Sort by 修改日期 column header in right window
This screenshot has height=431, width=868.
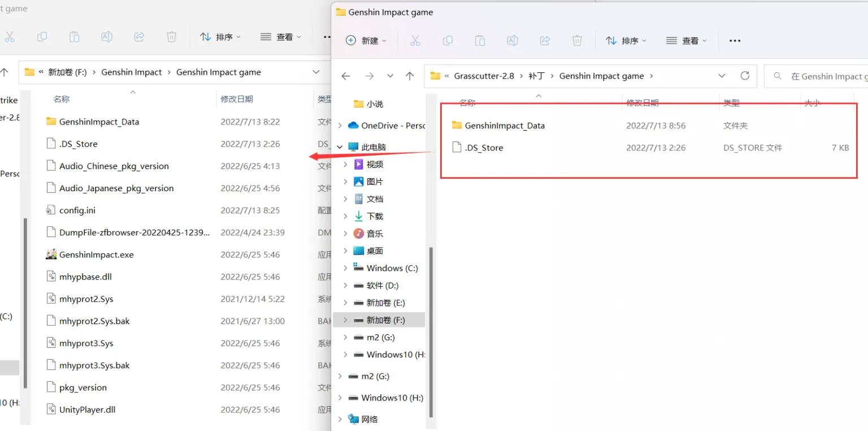tap(642, 103)
